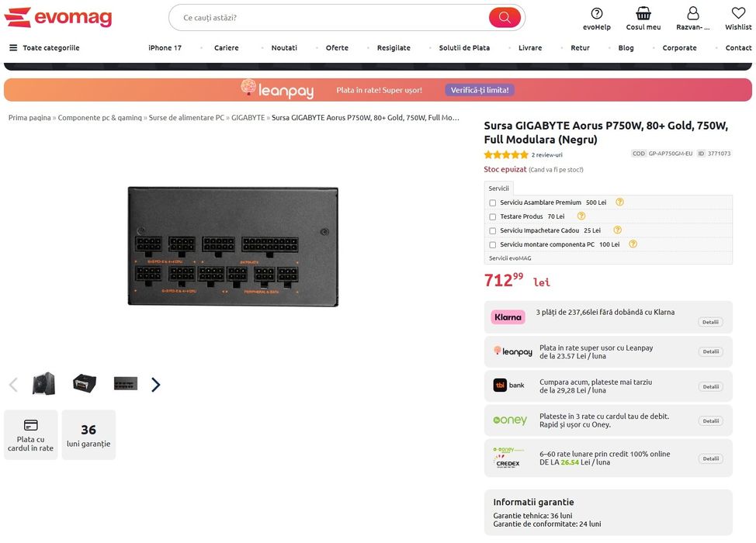Click help icon next to Testare Produs
This screenshot has width=756, height=543.
(x=581, y=216)
